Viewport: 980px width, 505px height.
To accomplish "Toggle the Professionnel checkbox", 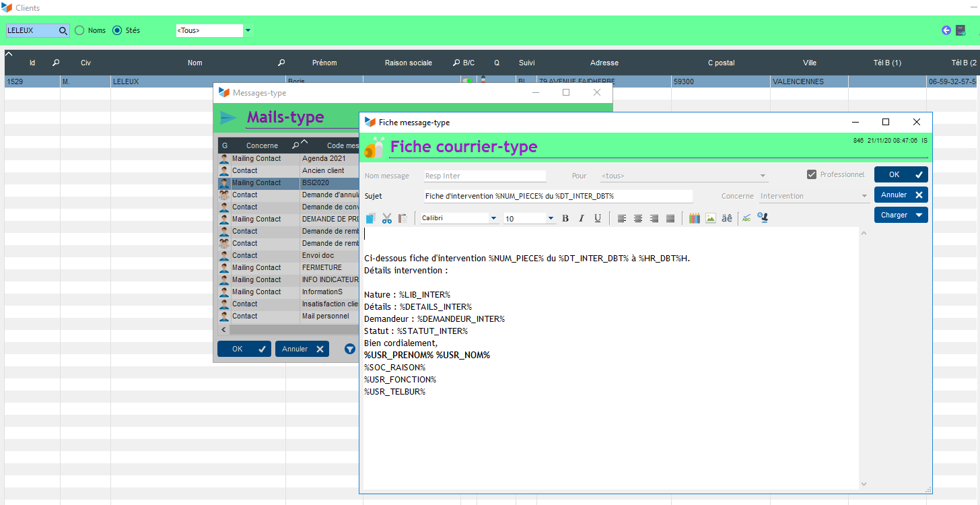I will pyautogui.click(x=812, y=175).
